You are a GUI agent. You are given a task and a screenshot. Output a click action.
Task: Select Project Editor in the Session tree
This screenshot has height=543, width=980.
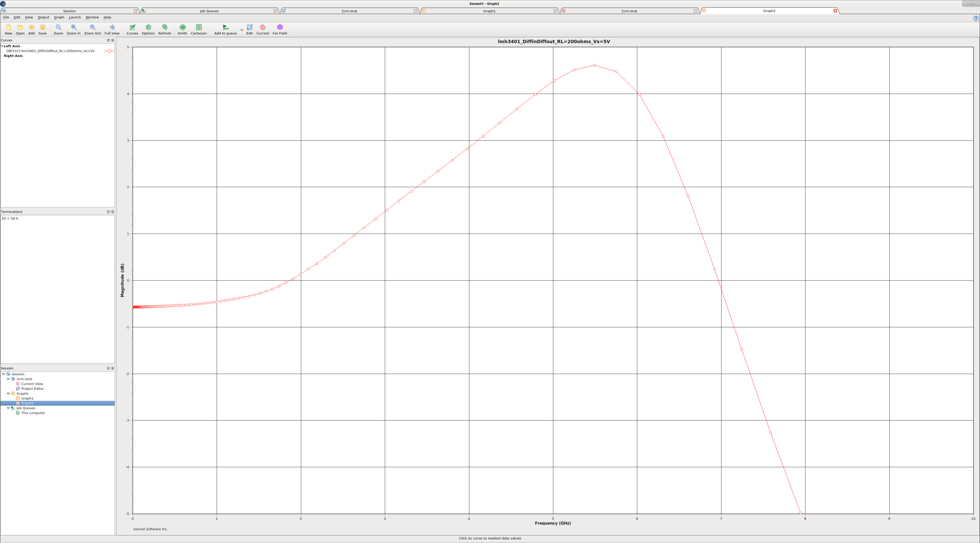[32, 389]
